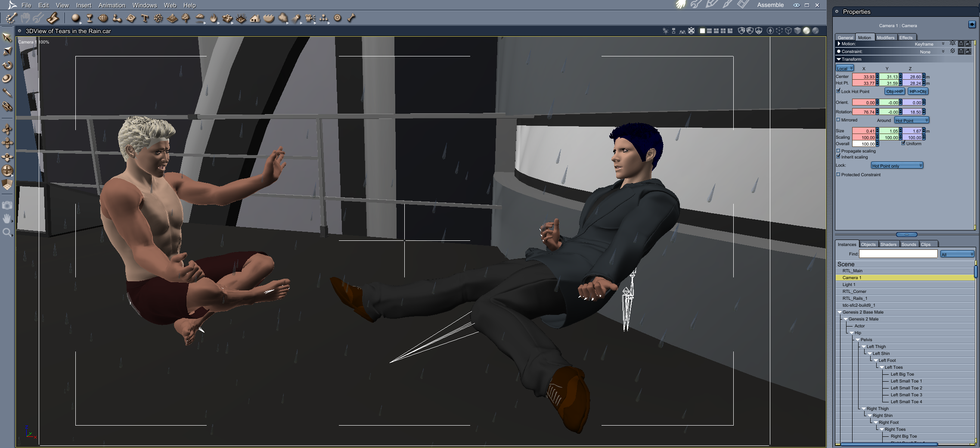Enable Propagate scaling checkbox
980x448 pixels.
(838, 151)
